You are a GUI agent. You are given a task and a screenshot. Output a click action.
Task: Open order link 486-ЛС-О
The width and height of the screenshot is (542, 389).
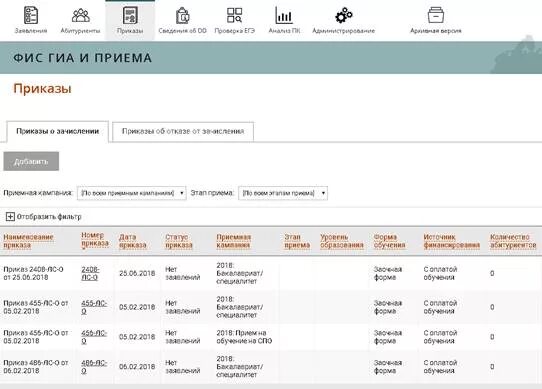(x=94, y=367)
